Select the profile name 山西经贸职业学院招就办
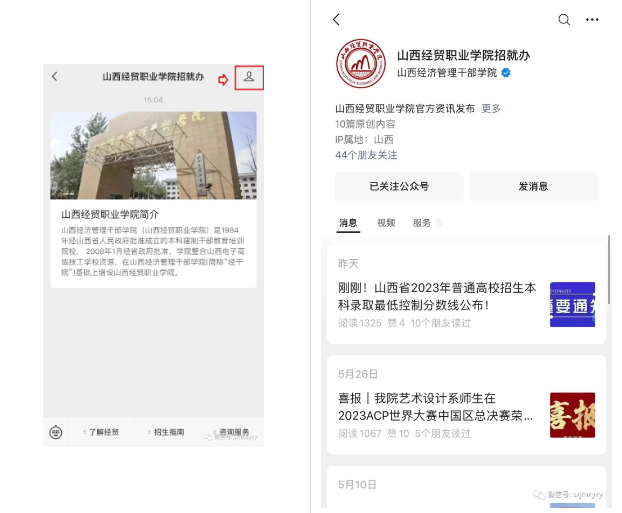The height and width of the screenshot is (513, 622). (x=464, y=55)
